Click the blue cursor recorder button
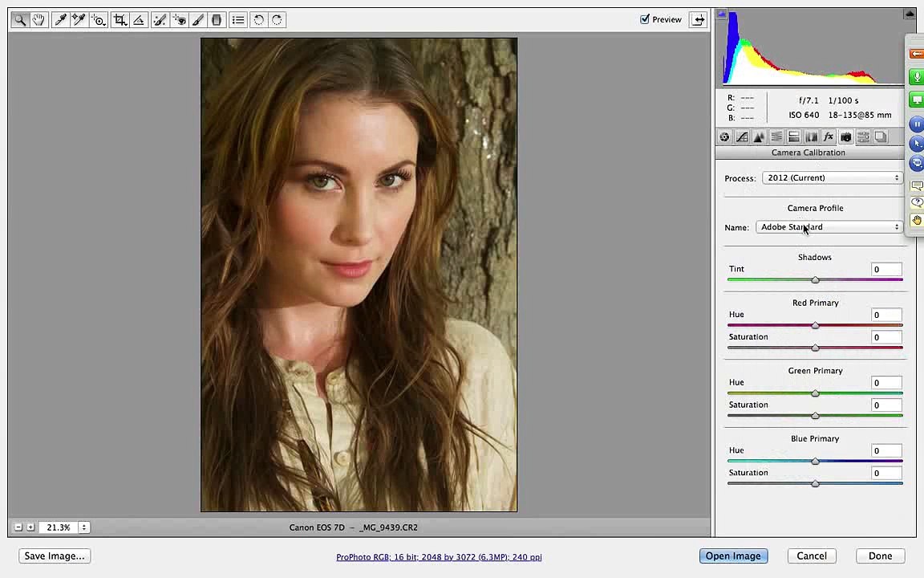924x578 pixels. (x=916, y=144)
